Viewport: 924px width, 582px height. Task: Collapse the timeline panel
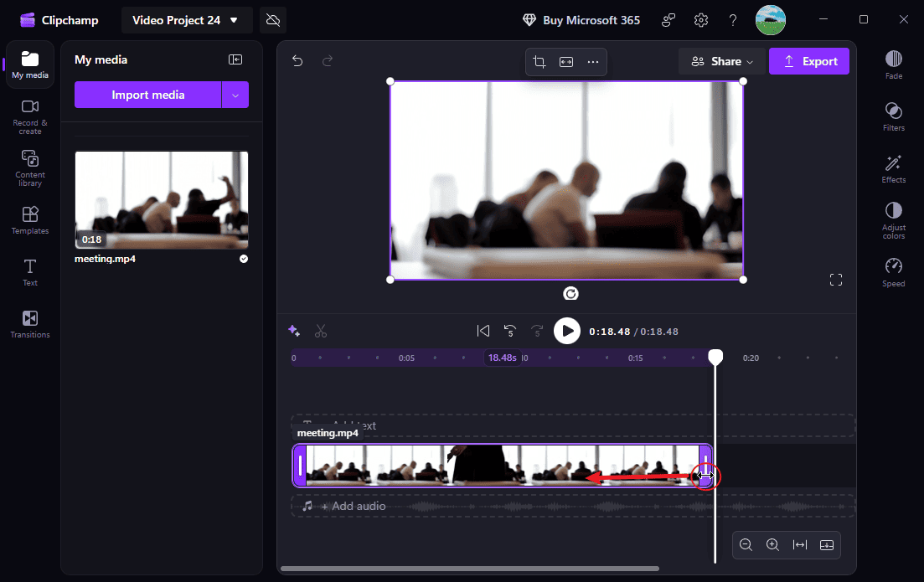pyautogui.click(x=827, y=545)
